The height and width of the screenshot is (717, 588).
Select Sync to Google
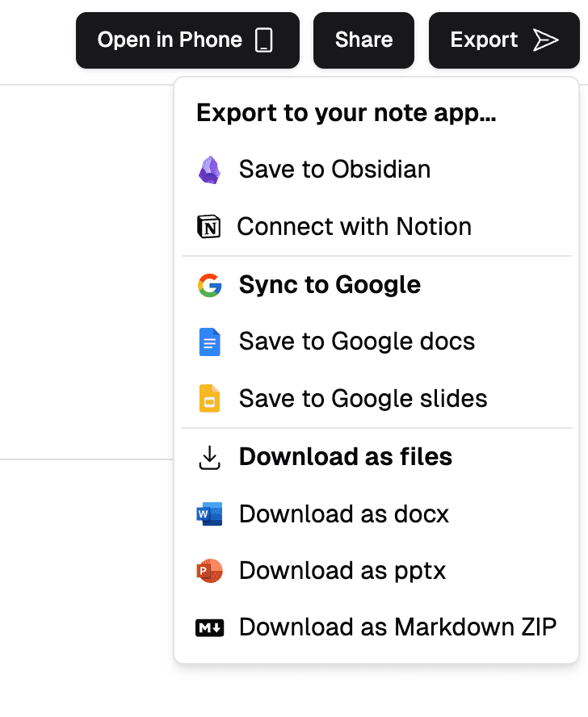[x=330, y=284]
